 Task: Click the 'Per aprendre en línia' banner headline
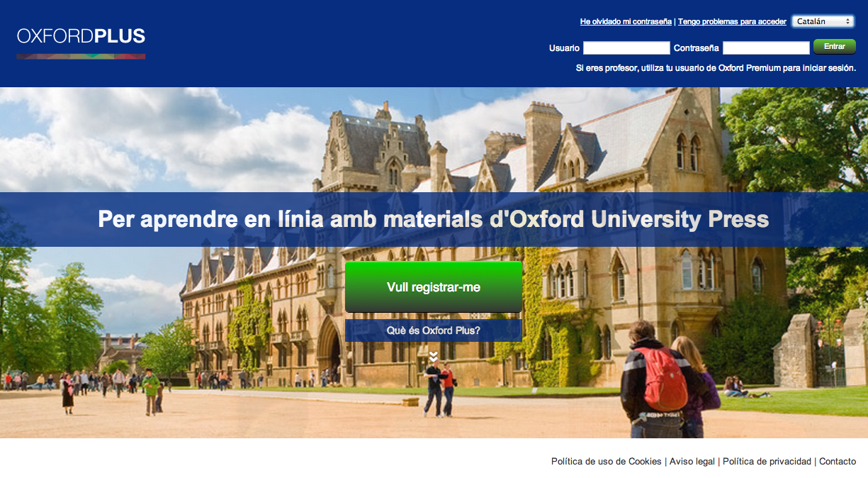(434, 219)
